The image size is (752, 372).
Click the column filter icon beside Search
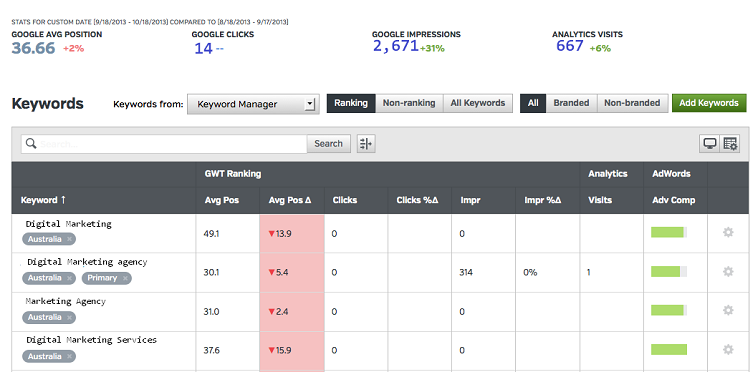(x=366, y=143)
